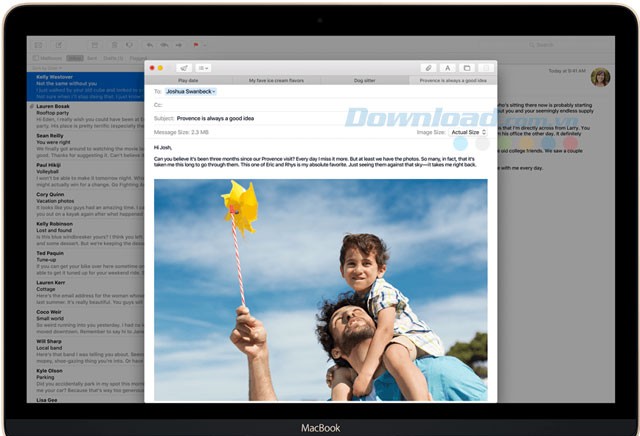Flag message with red flag icon
Viewport: 640px width, 436px height.
pos(196,45)
